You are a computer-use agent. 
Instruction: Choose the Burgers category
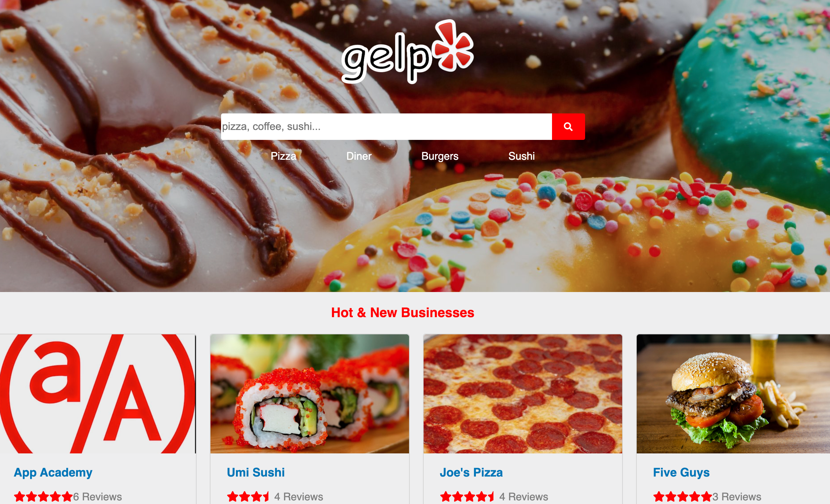coord(439,156)
